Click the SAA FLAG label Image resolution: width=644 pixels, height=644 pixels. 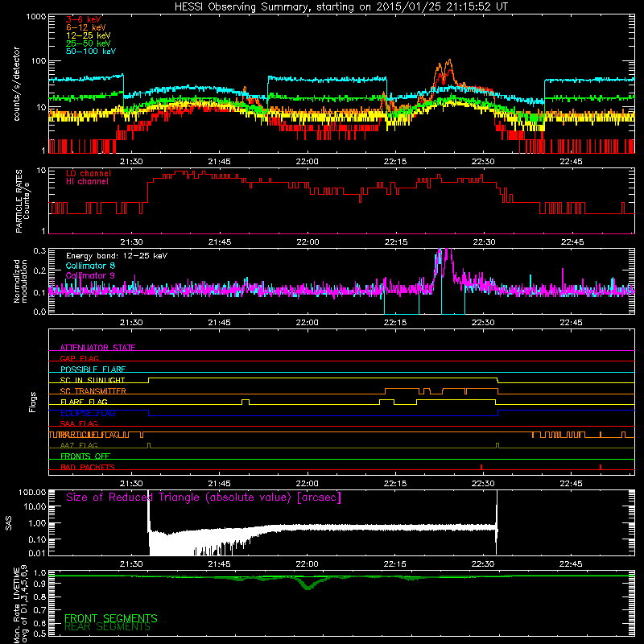79,423
